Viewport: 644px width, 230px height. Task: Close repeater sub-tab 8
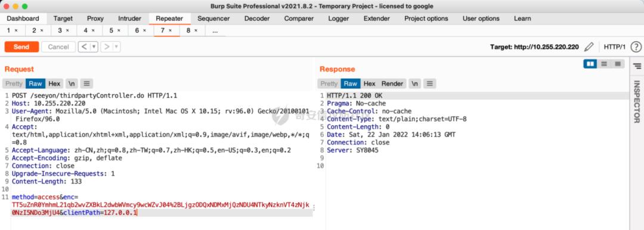tap(196, 30)
